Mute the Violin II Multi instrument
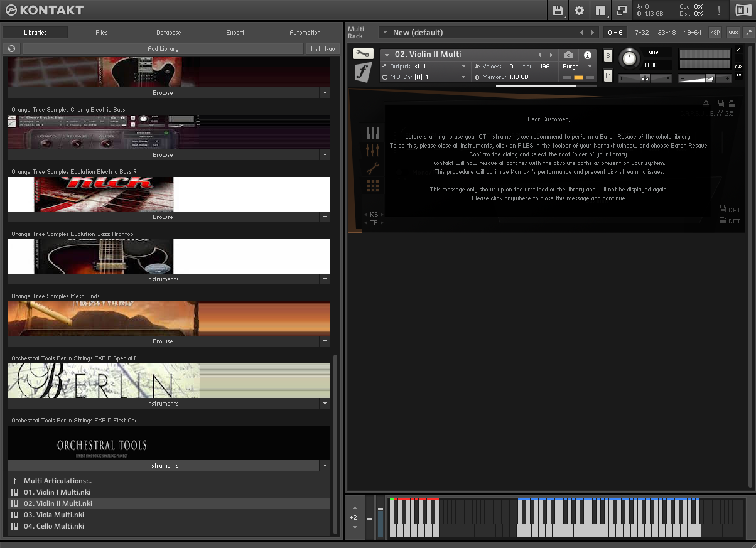756x548 pixels. (608, 76)
